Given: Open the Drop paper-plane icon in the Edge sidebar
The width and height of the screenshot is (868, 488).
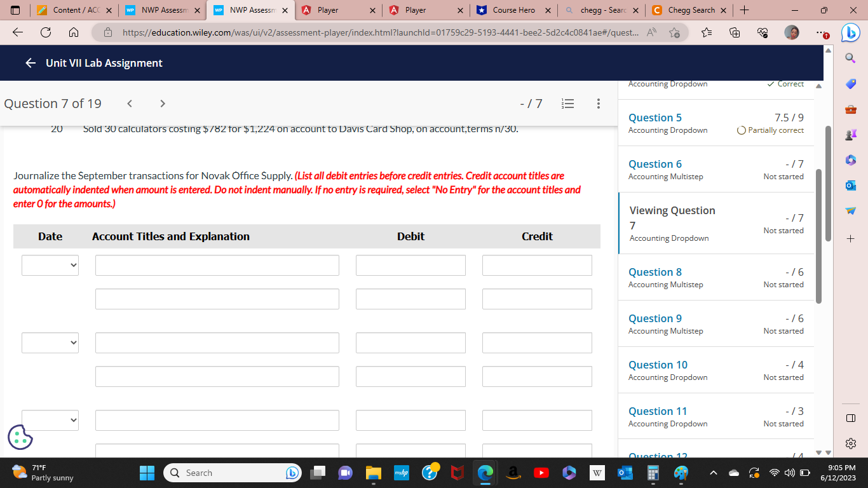Looking at the screenshot, I should click(x=851, y=211).
